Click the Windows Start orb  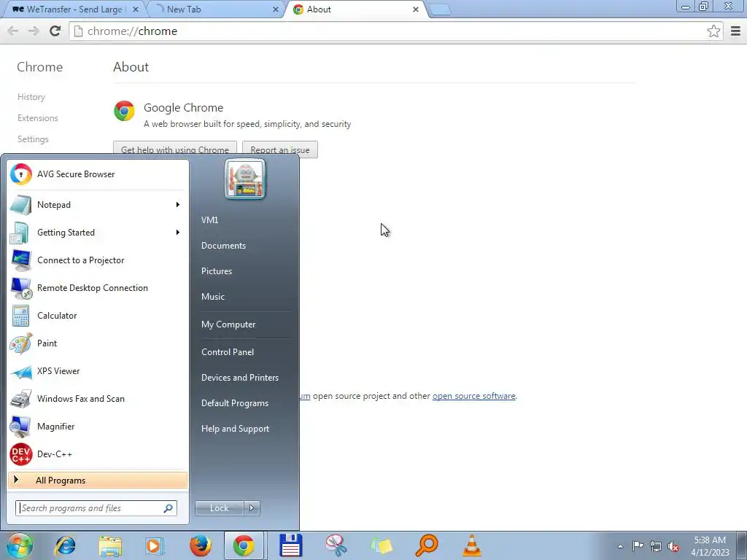click(x=20, y=545)
